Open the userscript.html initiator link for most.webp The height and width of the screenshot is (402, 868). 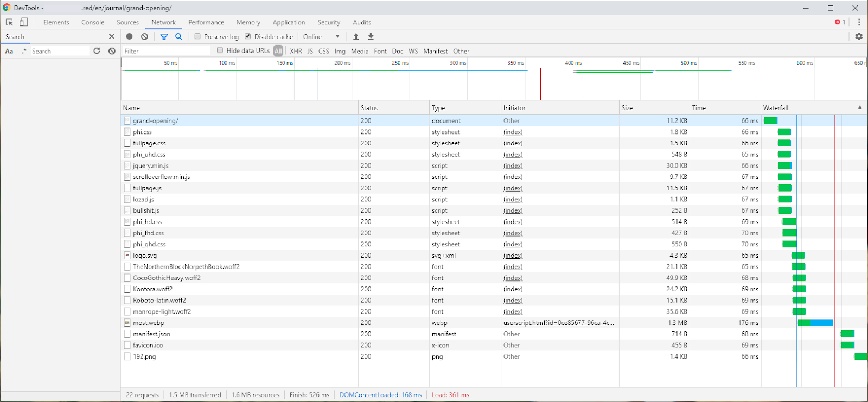pos(558,323)
